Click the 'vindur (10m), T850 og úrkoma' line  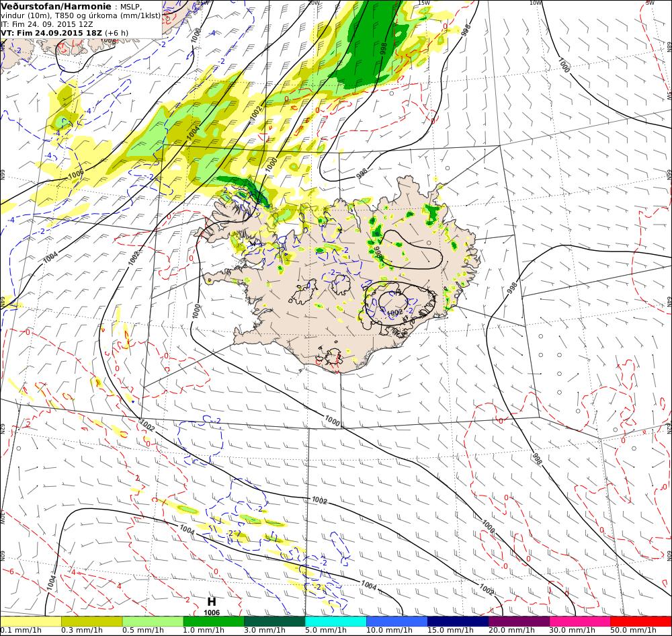81,15
